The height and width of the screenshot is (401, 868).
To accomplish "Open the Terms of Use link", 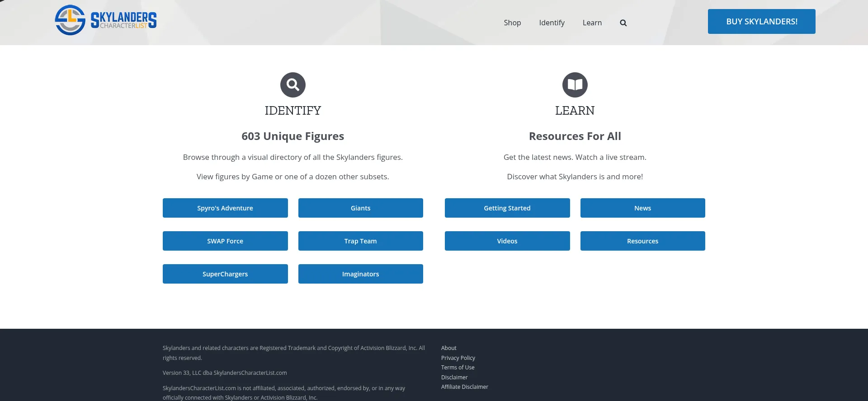I will [458, 367].
